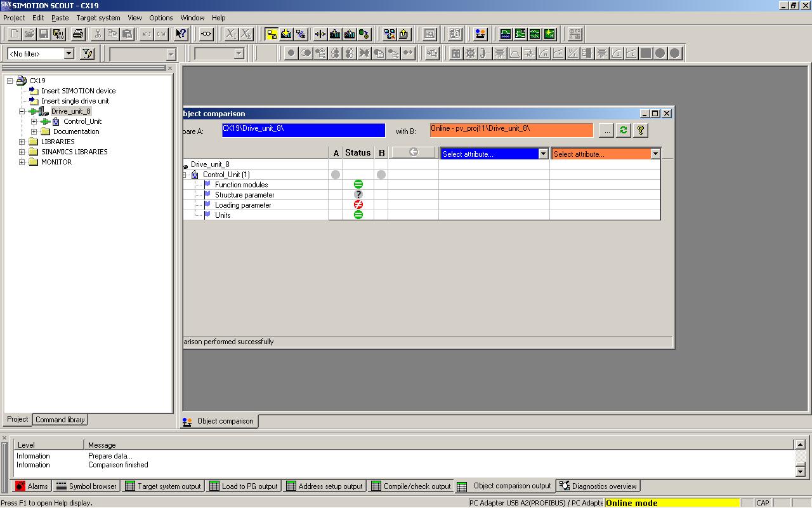Expand the Control_Unit node in project tree
The image size is (812, 508).
click(x=34, y=121)
